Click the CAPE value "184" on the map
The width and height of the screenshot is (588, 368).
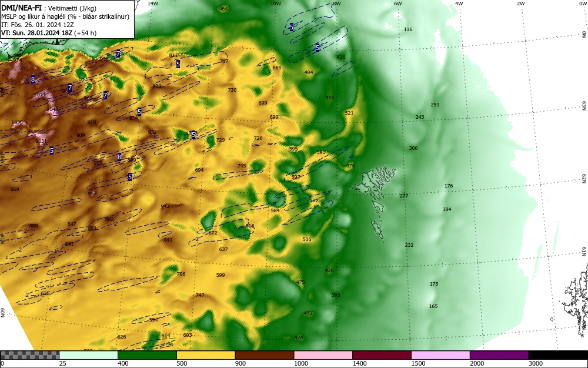(x=447, y=209)
